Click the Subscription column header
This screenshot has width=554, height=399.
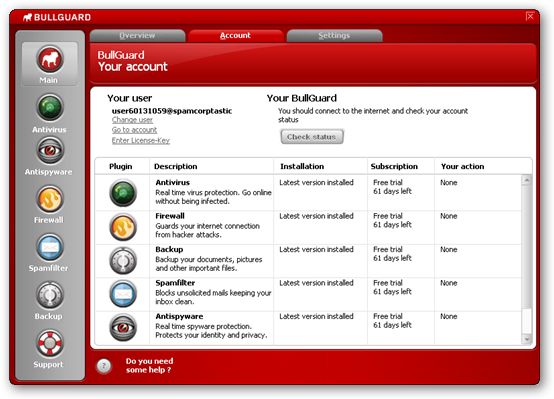point(394,166)
